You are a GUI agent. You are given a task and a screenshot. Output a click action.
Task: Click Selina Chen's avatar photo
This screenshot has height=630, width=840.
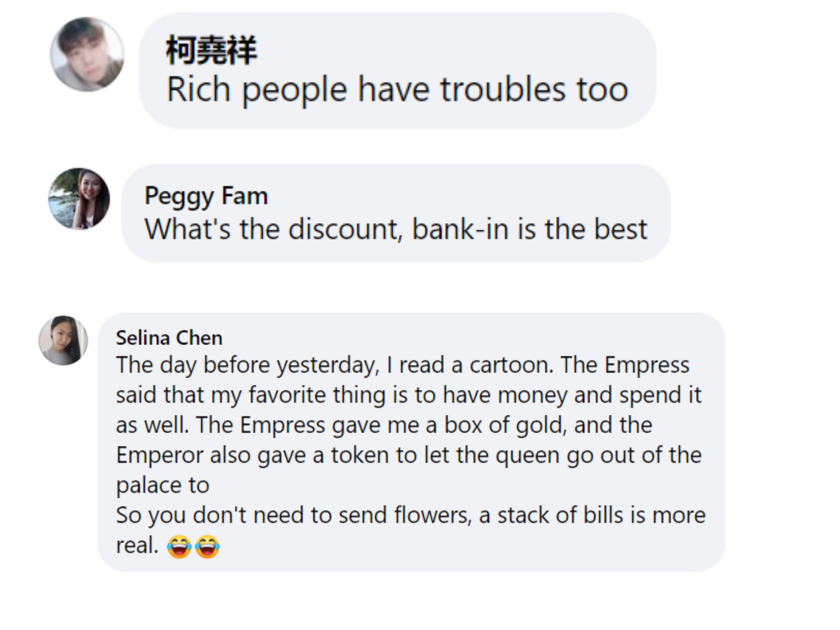[63, 340]
